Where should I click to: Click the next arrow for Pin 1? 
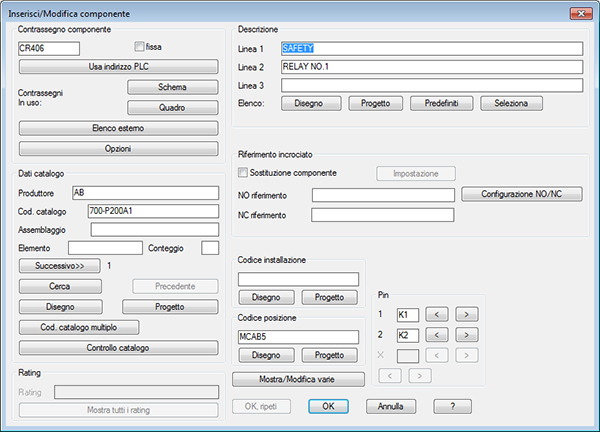point(466,315)
